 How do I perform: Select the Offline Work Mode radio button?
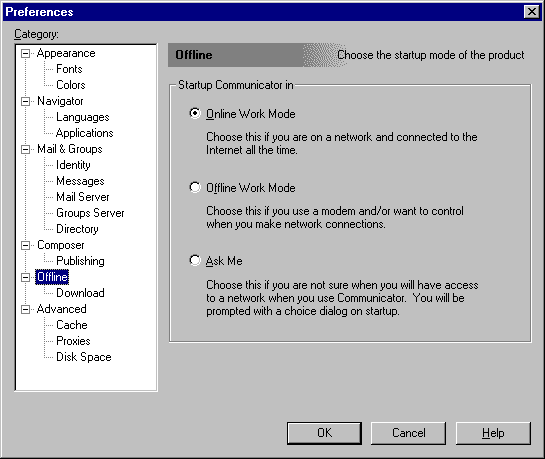(195, 187)
